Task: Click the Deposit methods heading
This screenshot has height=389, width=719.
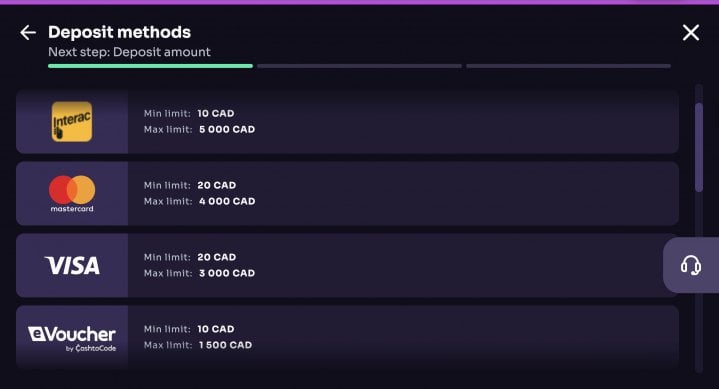Action: coord(119,32)
